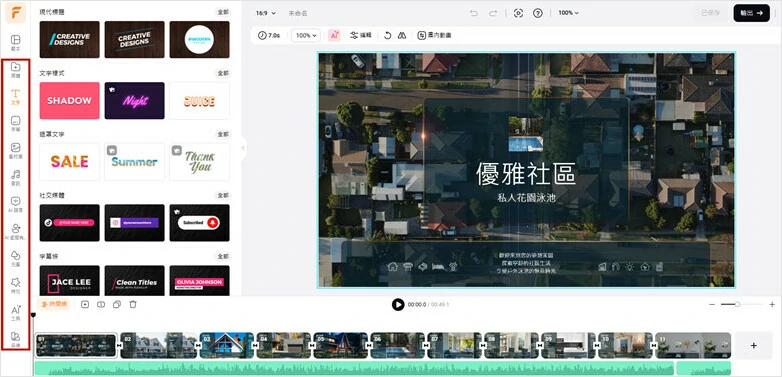Zoom in timeline with the plus icon
The width and height of the screenshot is (782, 377).
(x=772, y=304)
